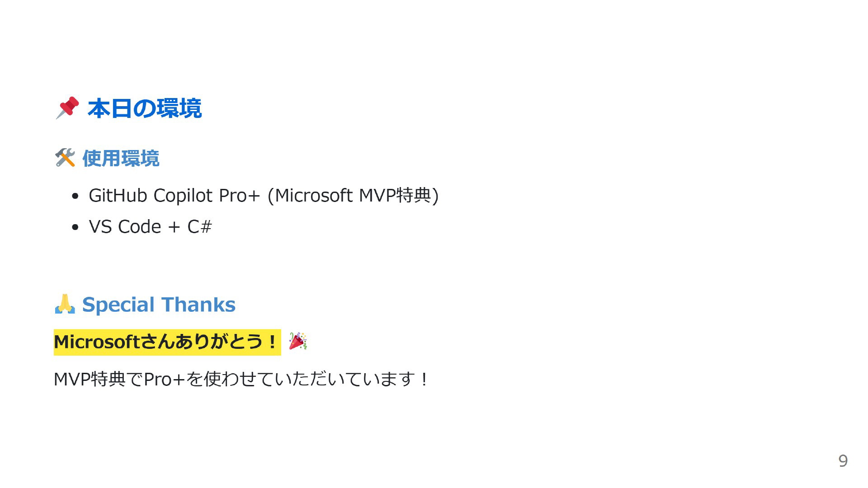The image size is (868, 488).
Task: Click the slide page number 9
Action: (x=843, y=461)
